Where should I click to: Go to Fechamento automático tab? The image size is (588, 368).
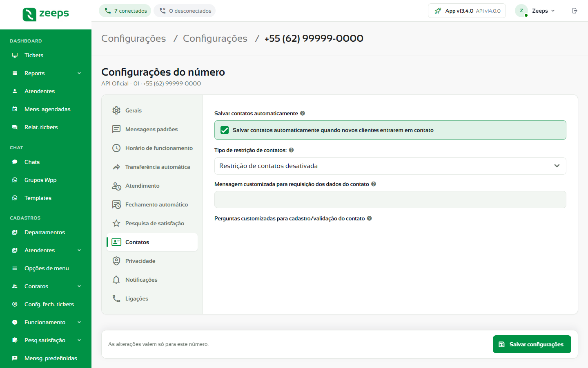pos(152,204)
